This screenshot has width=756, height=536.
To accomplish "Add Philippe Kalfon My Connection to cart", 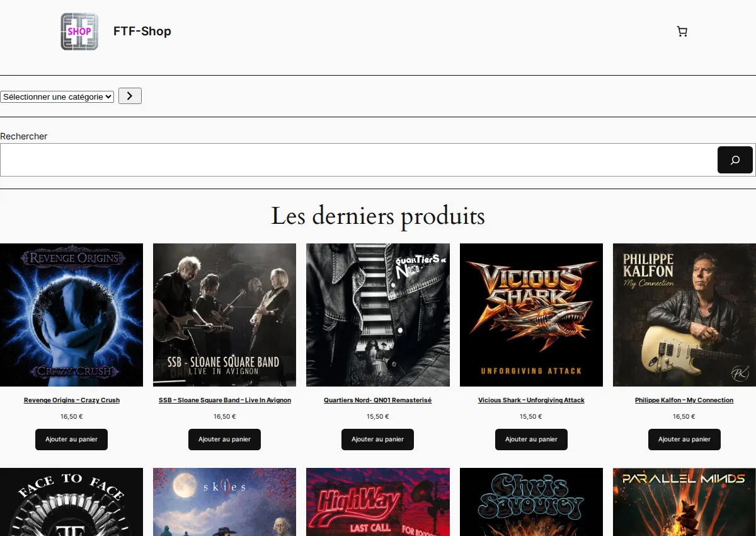I will coord(684,440).
